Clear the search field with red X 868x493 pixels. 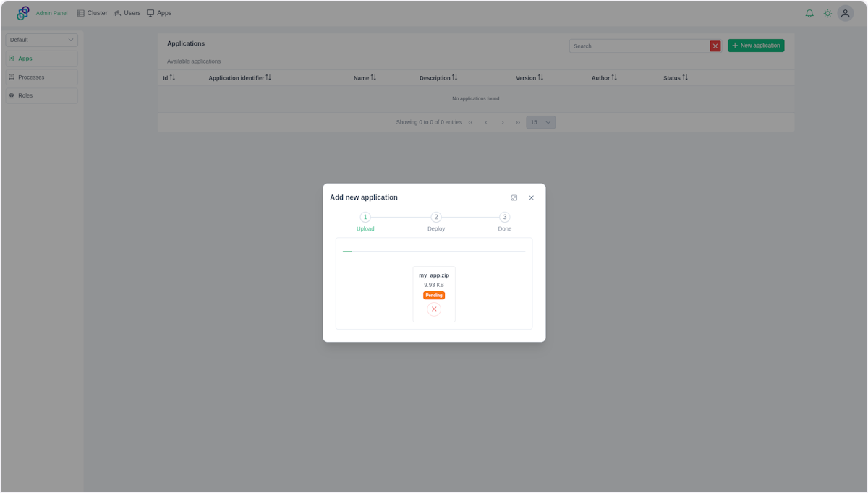pos(715,46)
